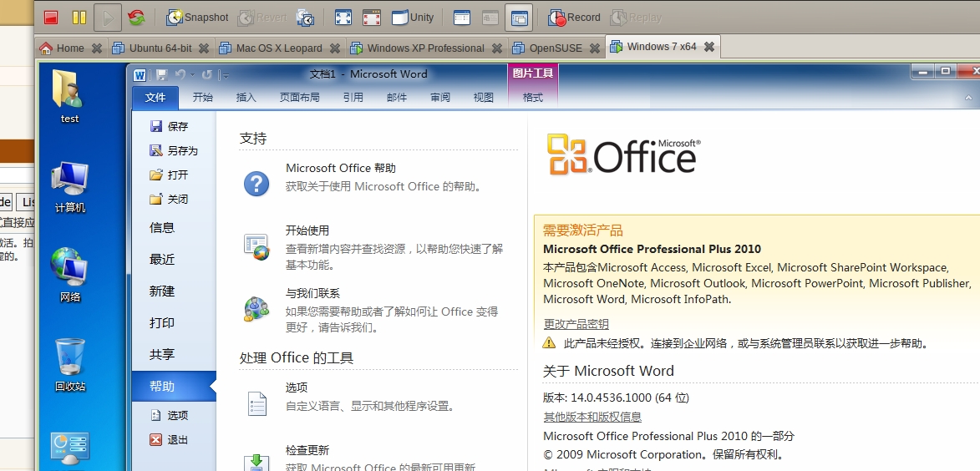Image resolution: width=980 pixels, height=471 pixels.
Task: Select 打印 in the backstage menu
Action: [x=162, y=323]
